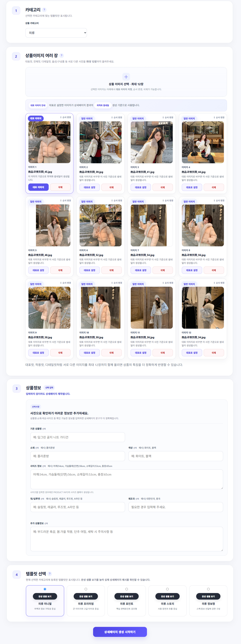Open the 상품 카테고리 dropdown showing 의류

pos(56,33)
